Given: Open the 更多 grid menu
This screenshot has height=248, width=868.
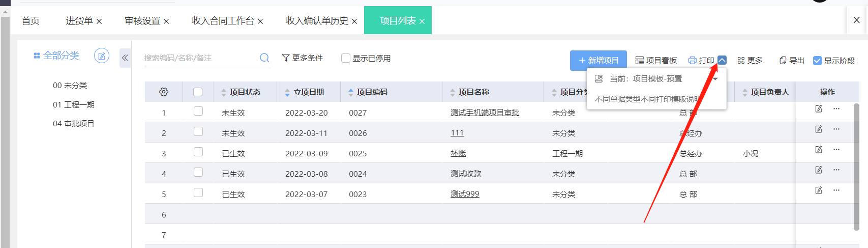Looking at the screenshot, I should [750, 61].
